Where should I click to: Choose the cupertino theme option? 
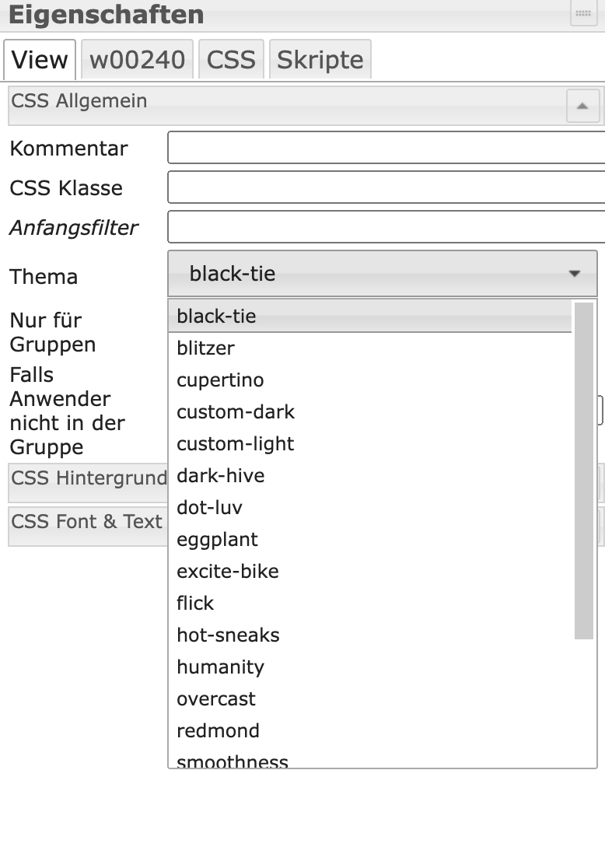tap(220, 380)
